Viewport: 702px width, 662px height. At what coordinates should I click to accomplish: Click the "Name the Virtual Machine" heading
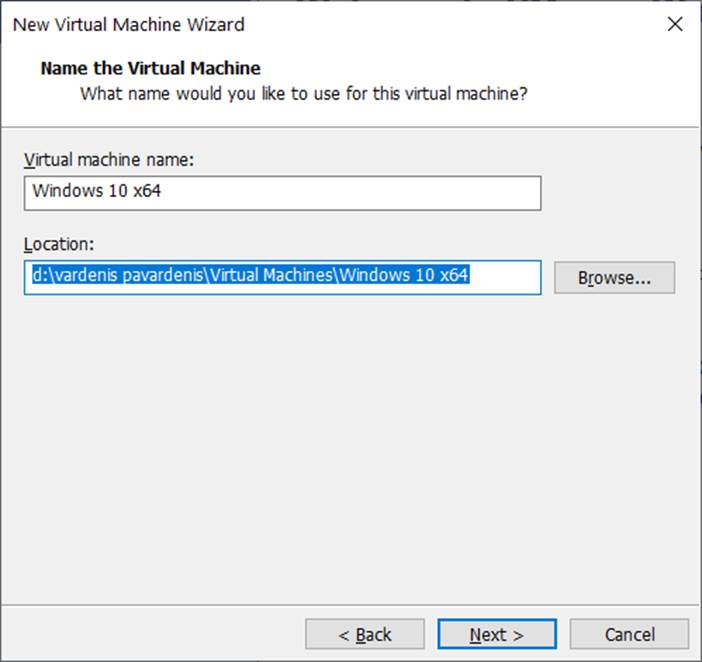(150, 69)
